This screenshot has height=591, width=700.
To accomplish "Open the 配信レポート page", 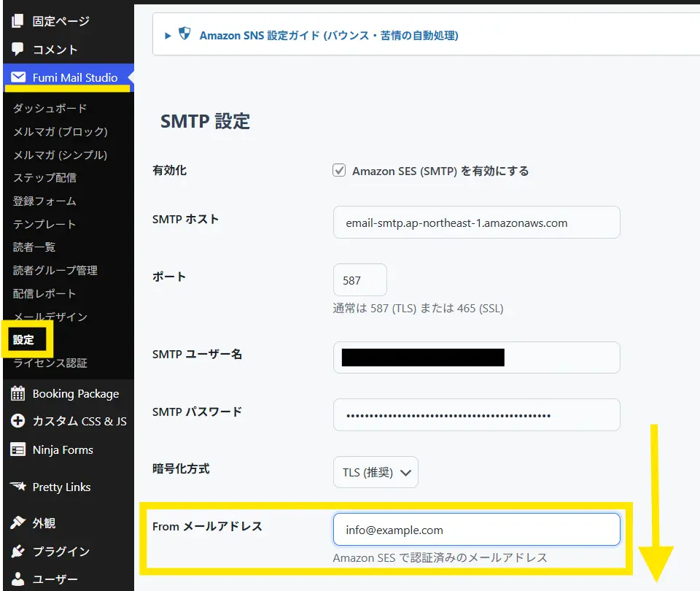I will click(44, 293).
